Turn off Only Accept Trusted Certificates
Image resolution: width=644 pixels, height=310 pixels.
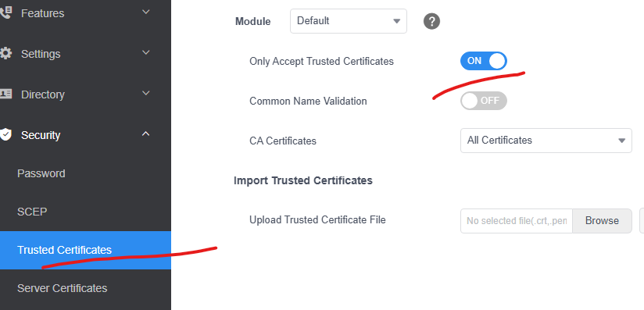pos(484,61)
